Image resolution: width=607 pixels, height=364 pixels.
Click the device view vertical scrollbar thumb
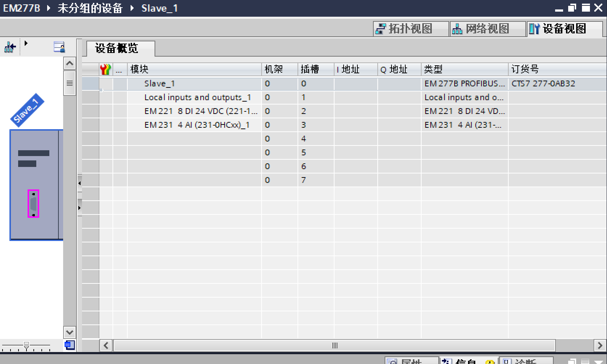click(x=69, y=83)
